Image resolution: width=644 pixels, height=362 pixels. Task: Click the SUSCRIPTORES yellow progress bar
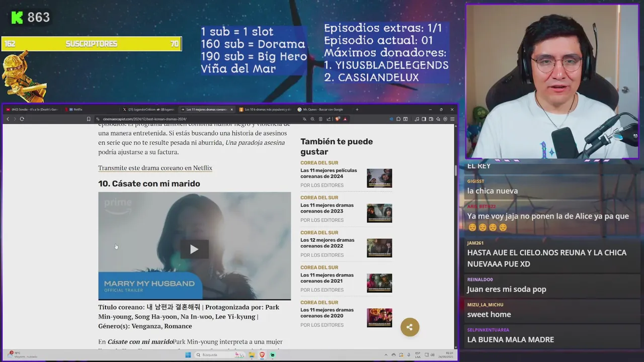point(91,44)
